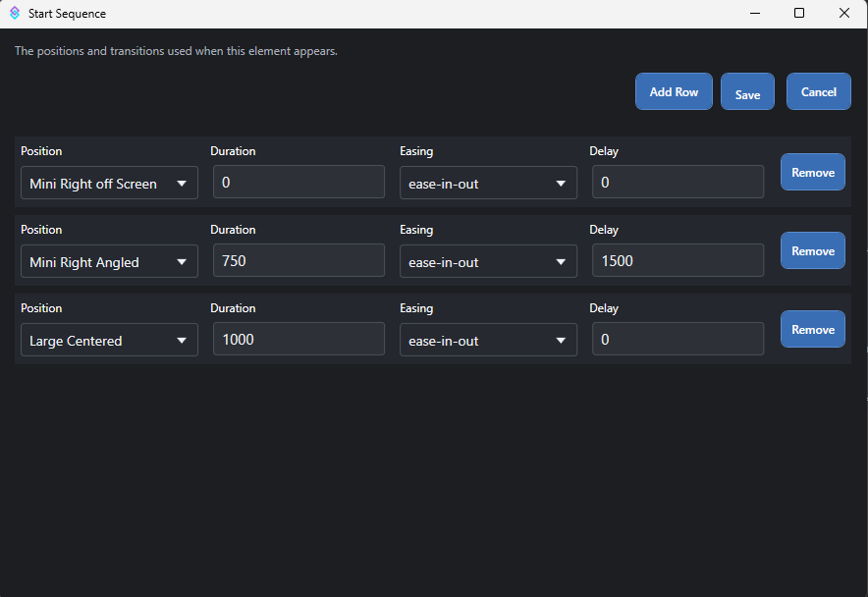
Task: Open the Mini Right Angled position dropdown
Action: click(x=109, y=261)
